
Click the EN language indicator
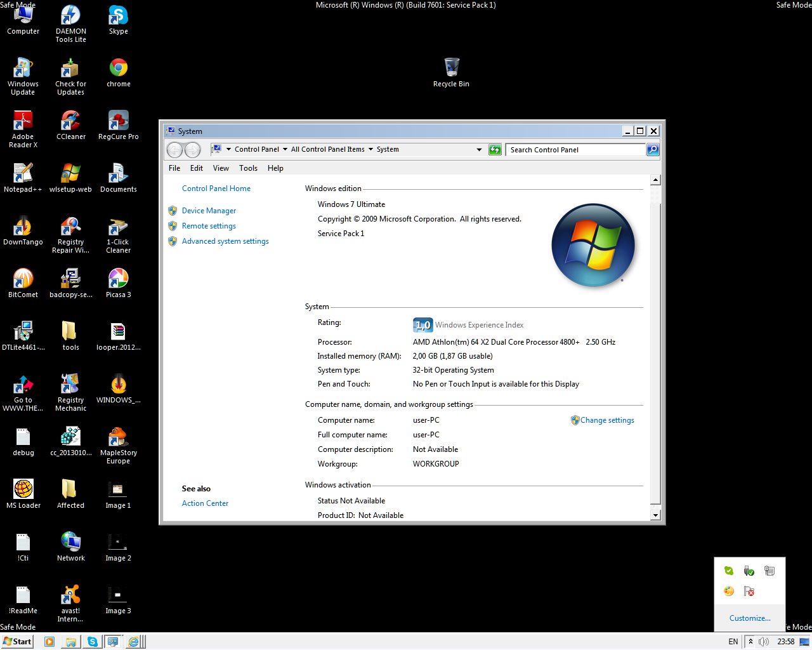[x=733, y=642]
